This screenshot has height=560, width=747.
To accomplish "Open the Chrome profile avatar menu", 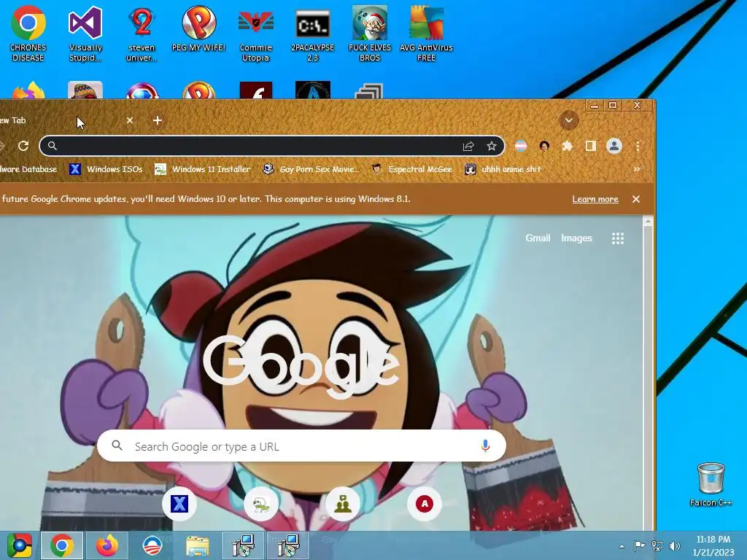I will tap(614, 146).
